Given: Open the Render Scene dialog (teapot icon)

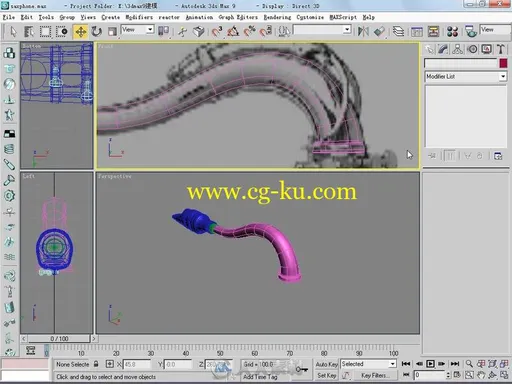Looking at the screenshot, I should coord(470,32).
